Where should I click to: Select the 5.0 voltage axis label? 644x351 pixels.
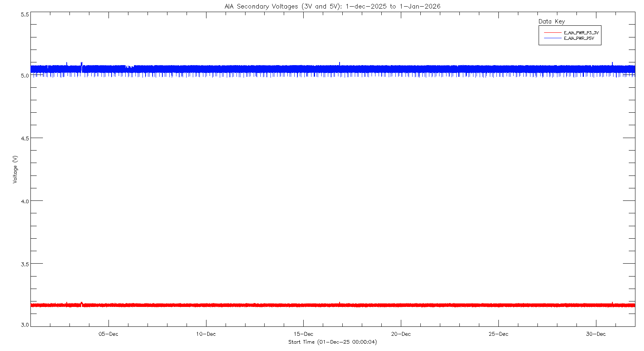click(25, 75)
